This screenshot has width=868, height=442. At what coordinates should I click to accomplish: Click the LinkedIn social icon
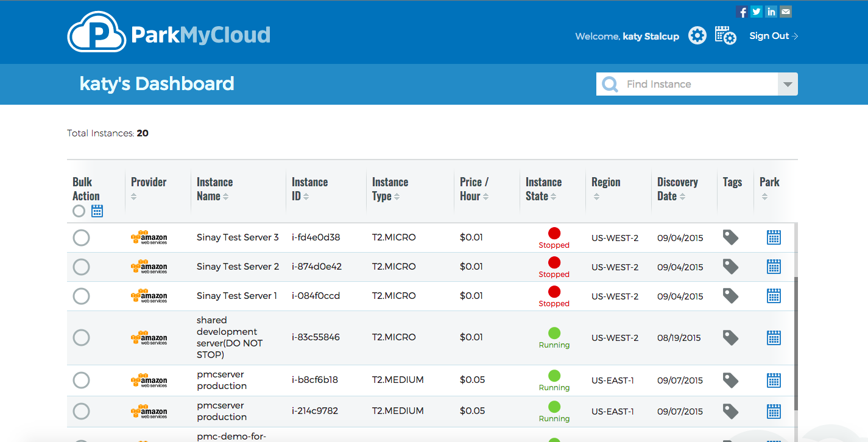(771, 12)
